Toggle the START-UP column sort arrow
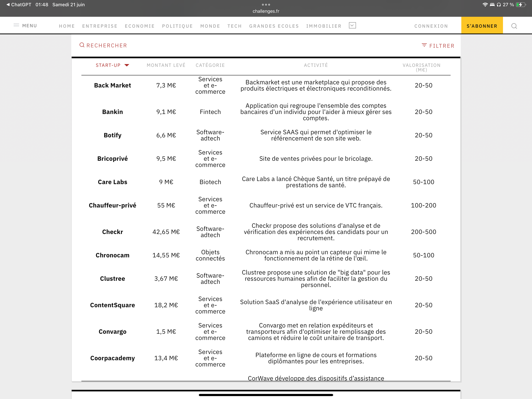 (127, 65)
